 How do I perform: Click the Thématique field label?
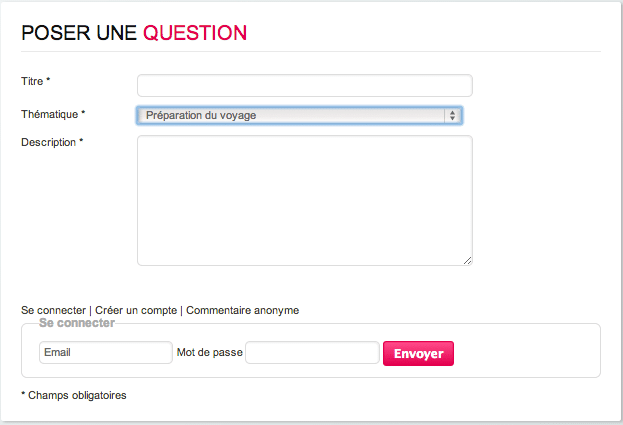49,114
